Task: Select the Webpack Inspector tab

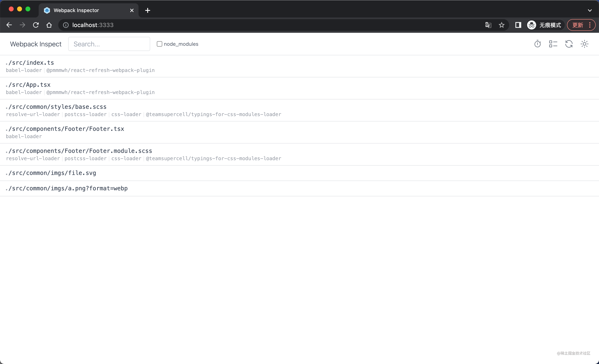Action: 88,10
